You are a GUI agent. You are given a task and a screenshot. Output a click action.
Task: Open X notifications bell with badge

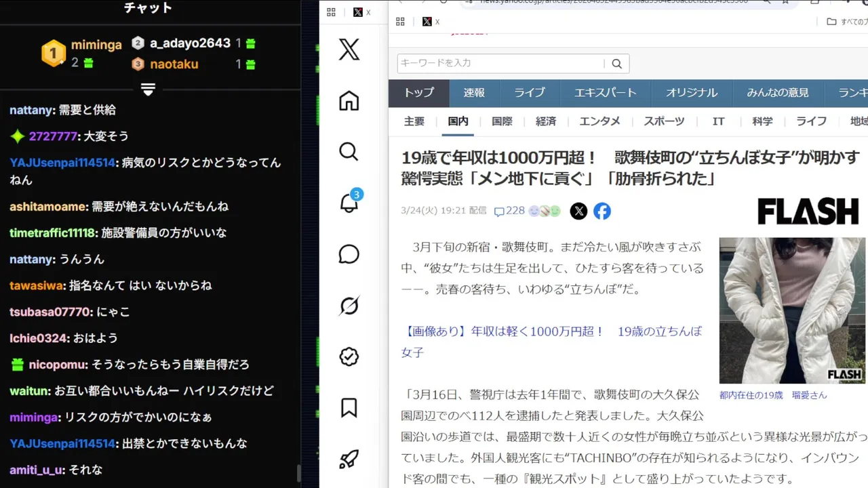350,201
